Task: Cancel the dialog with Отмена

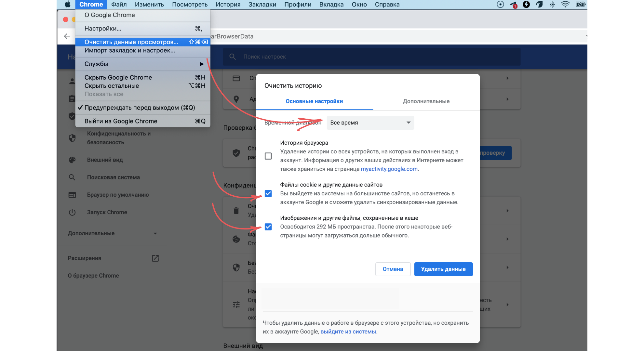Action: pyautogui.click(x=393, y=269)
